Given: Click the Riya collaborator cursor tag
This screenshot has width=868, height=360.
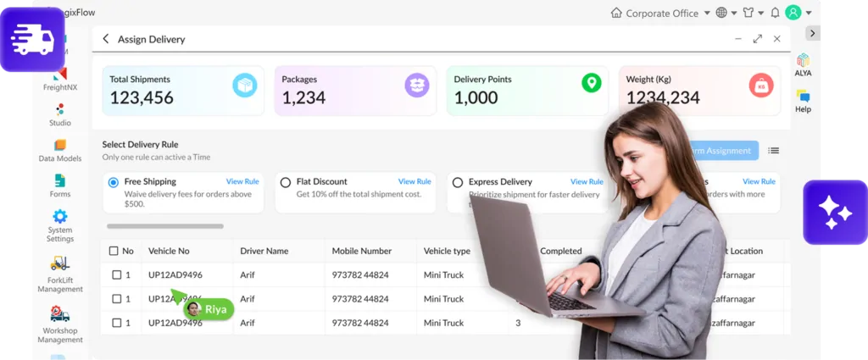Looking at the screenshot, I should click(x=209, y=309).
